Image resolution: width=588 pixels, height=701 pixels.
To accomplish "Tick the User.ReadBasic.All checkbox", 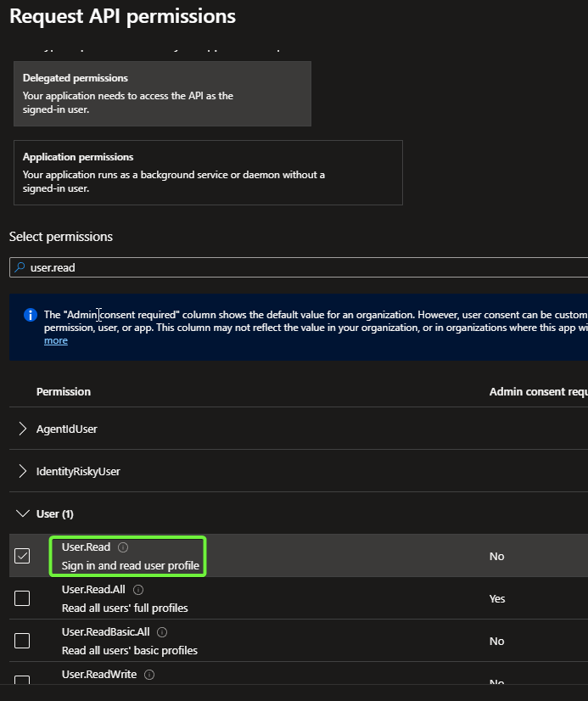I will (x=22, y=641).
